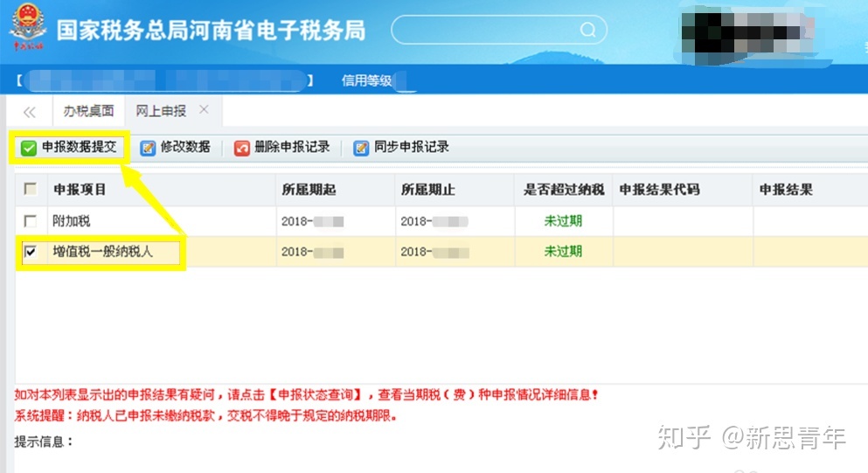The image size is (868, 473).
Task: Check the 附加税 row checkbox
Action: coord(31,221)
